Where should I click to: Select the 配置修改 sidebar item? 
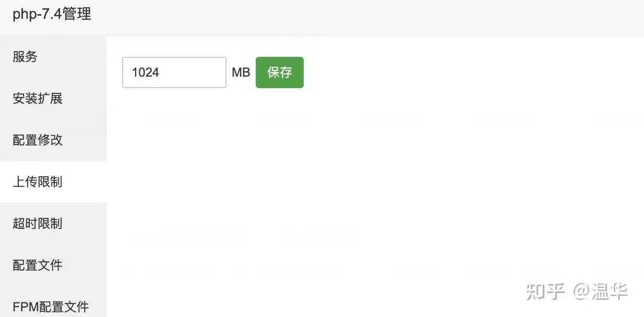(x=53, y=140)
